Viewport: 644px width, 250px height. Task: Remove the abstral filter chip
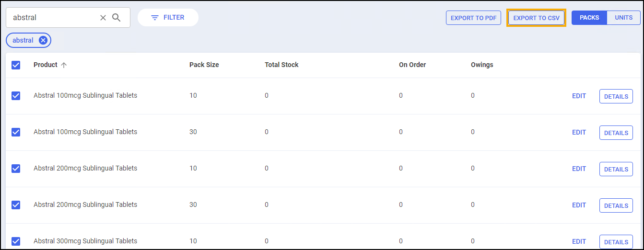coord(43,41)
